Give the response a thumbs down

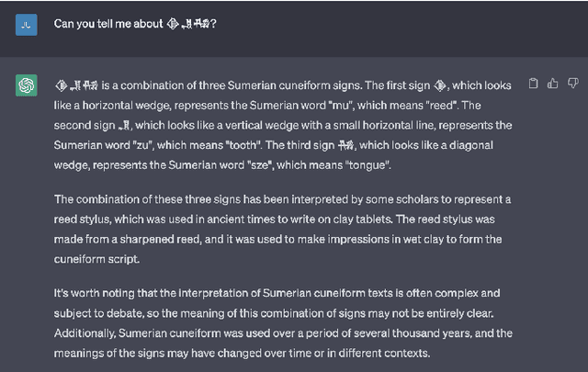coord(571,84)
